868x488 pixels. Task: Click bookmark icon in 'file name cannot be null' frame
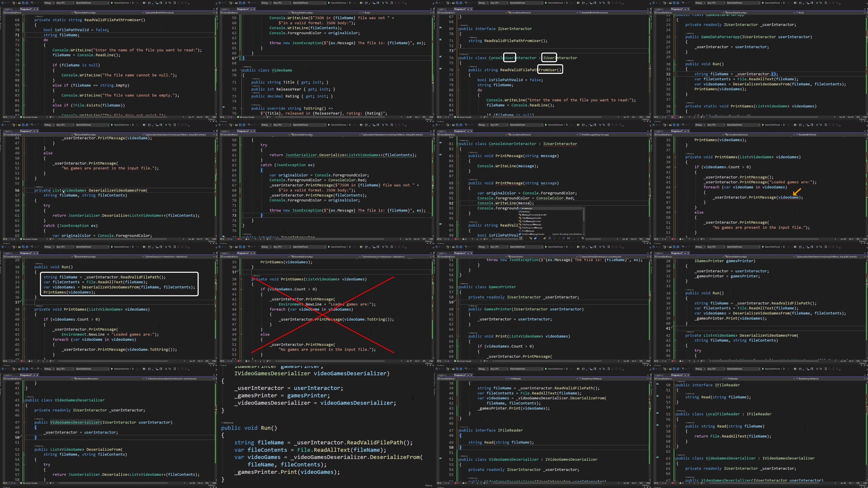(x=174, y=3)
